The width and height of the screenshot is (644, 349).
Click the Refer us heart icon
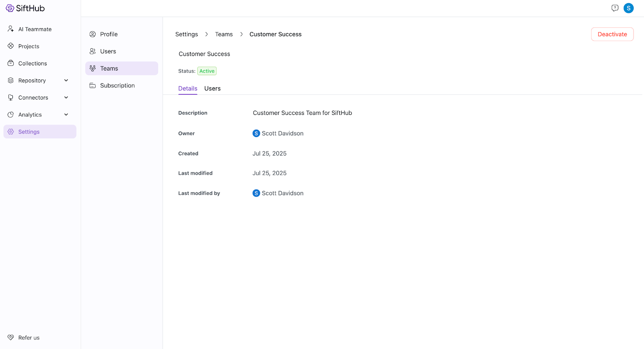coord(11,338)
